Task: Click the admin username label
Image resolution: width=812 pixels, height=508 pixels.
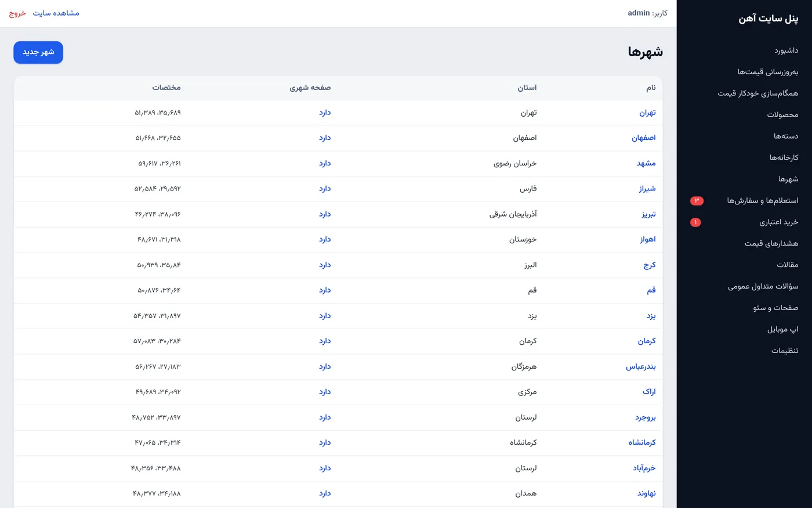Action: 639,13
